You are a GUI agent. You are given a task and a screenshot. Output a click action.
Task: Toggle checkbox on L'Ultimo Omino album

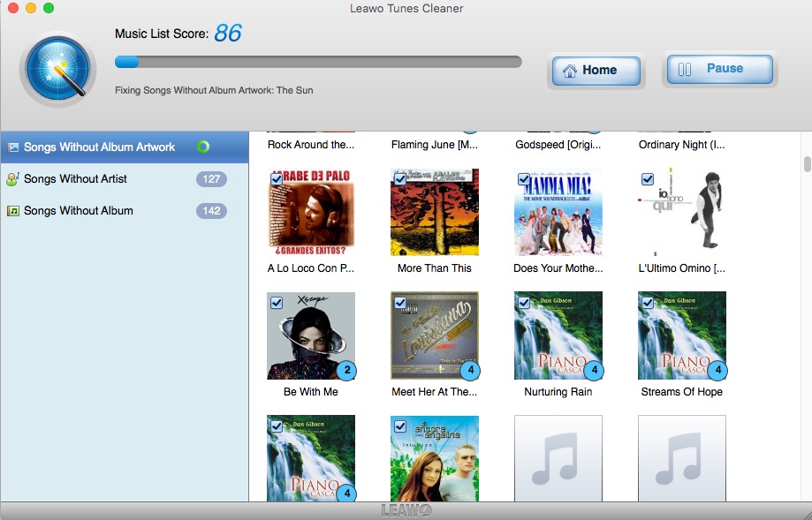tap(648, 179)
